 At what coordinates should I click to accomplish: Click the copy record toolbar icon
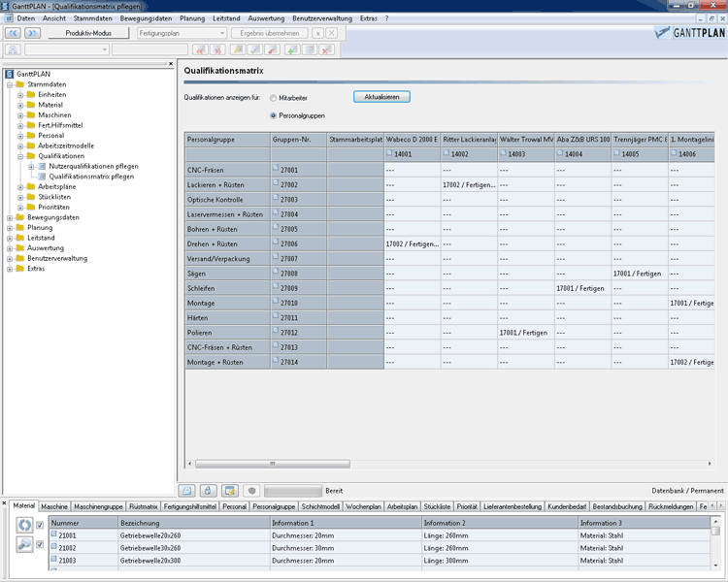pos(310,49)
